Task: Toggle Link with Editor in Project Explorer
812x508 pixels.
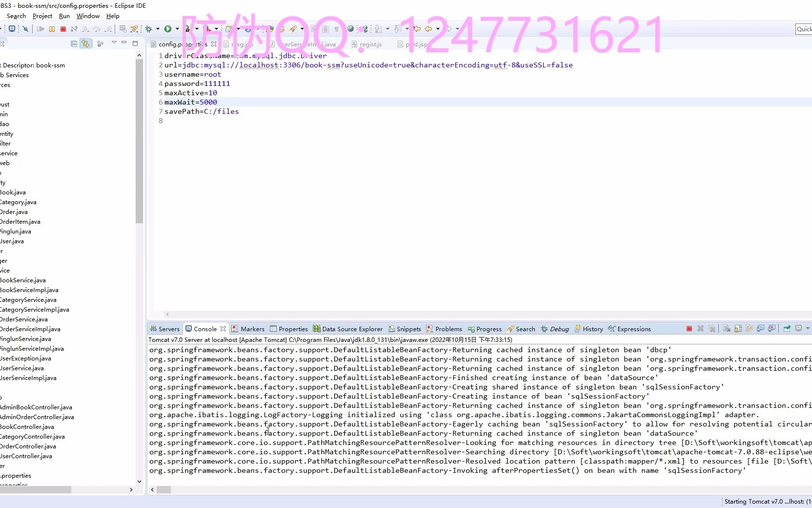Action: click(85, 43)
